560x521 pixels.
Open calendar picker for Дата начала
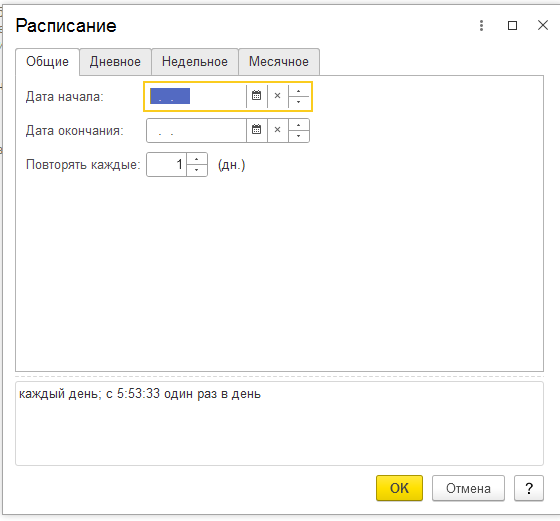[256, 96]
